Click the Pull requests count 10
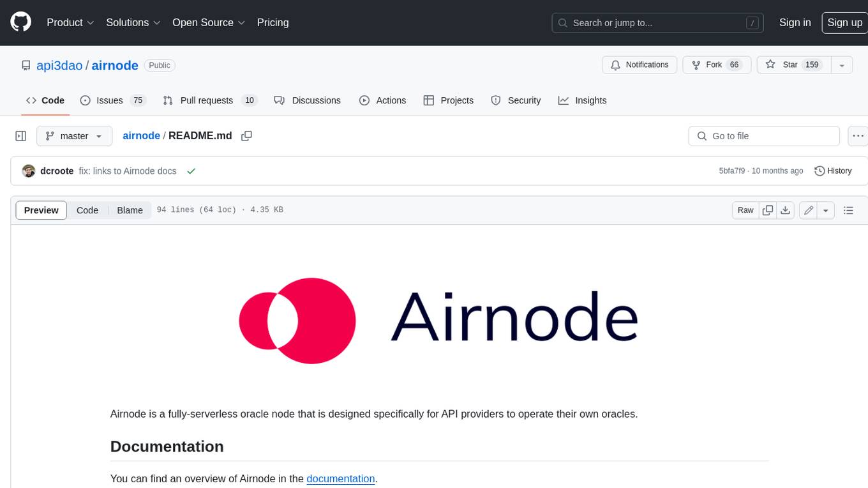Screen dimensions: 868x488 pos(250,100)
